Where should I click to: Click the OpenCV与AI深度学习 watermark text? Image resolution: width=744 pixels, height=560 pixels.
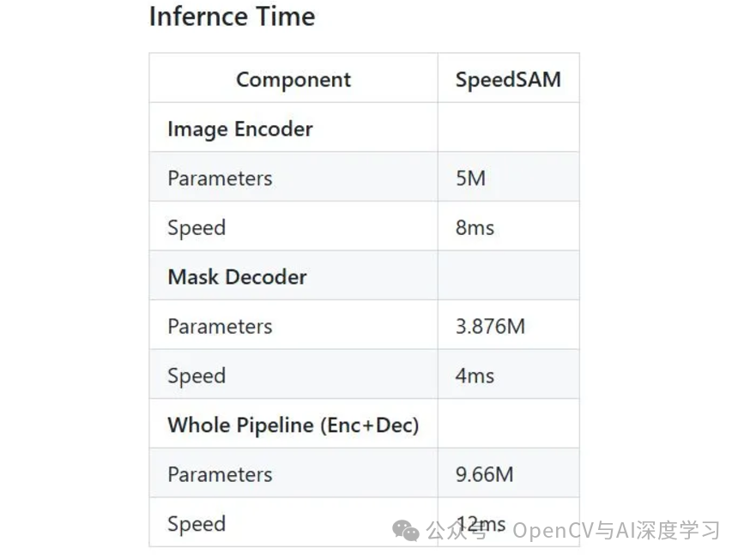(616, 531)
